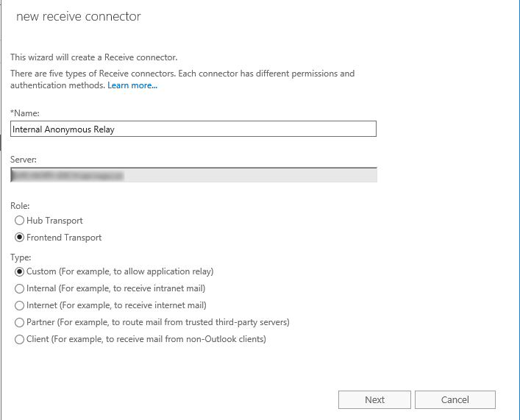Choose the Custom connector type radio button
Viewport: 520px width, 420px height.
pos(20,271)
